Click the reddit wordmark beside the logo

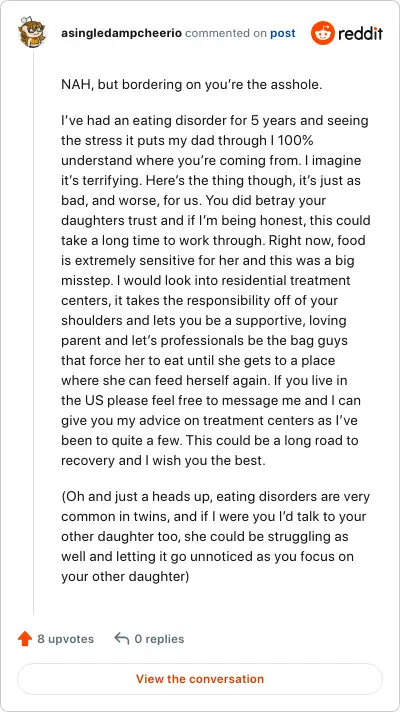(360, 34)
